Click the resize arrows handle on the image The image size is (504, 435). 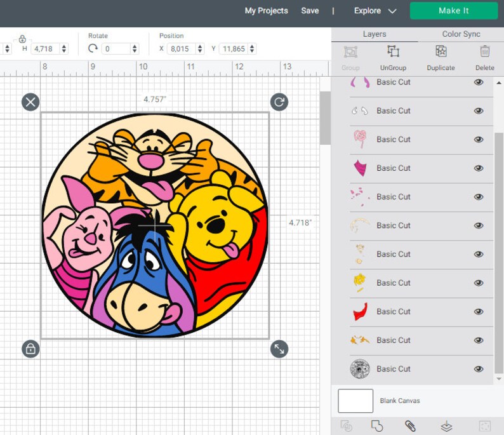pyautogui.click(x=279, y=349)
